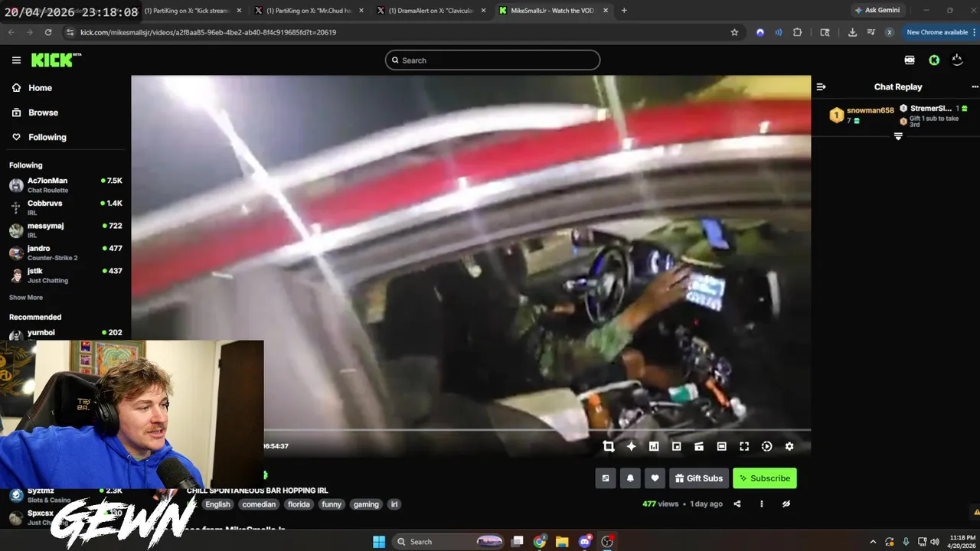980x551 pixels.
Task: Open the Windows Start menu
Action: tap(379, 542)
